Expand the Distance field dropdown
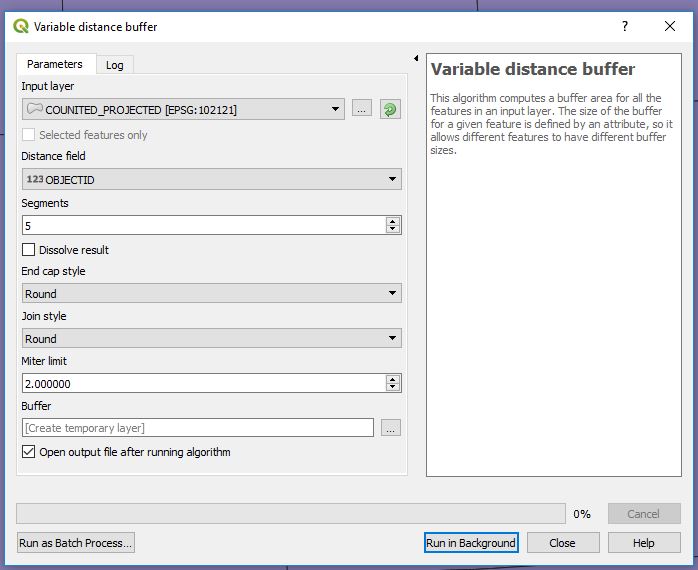Viewport: 698px width, 570px height. 211,180
